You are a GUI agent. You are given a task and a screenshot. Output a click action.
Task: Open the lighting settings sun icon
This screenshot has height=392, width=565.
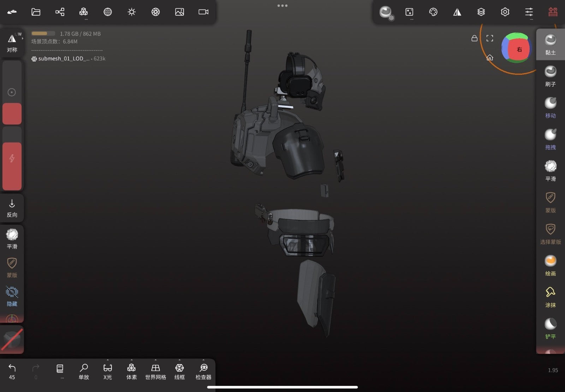point(131,12)
